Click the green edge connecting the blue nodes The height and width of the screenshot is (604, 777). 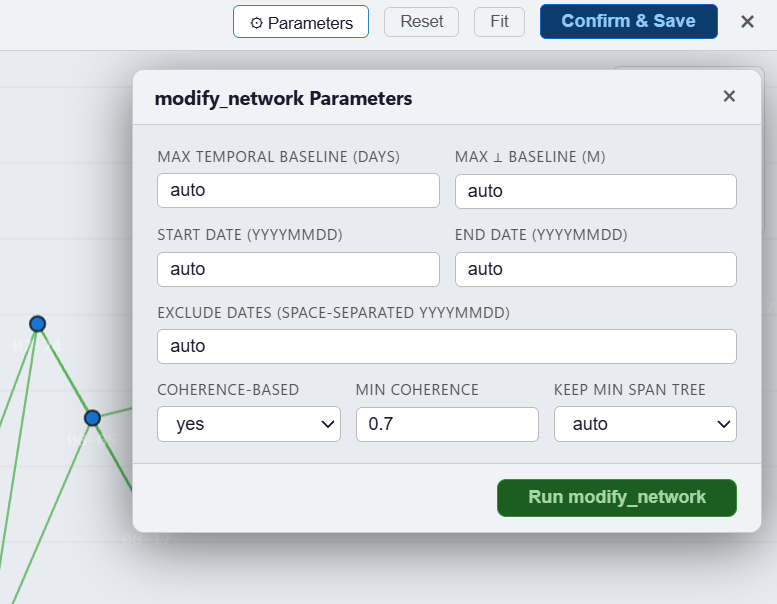(x=65, y=370)
